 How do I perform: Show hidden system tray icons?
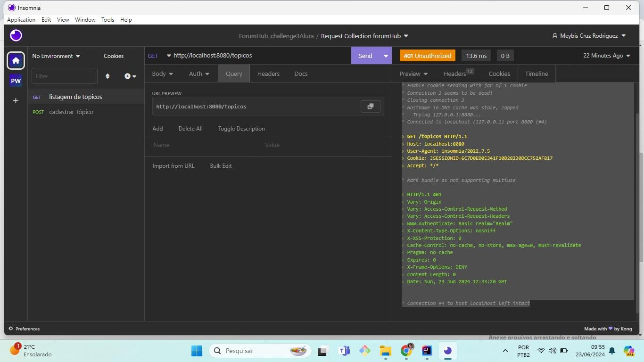505,351
